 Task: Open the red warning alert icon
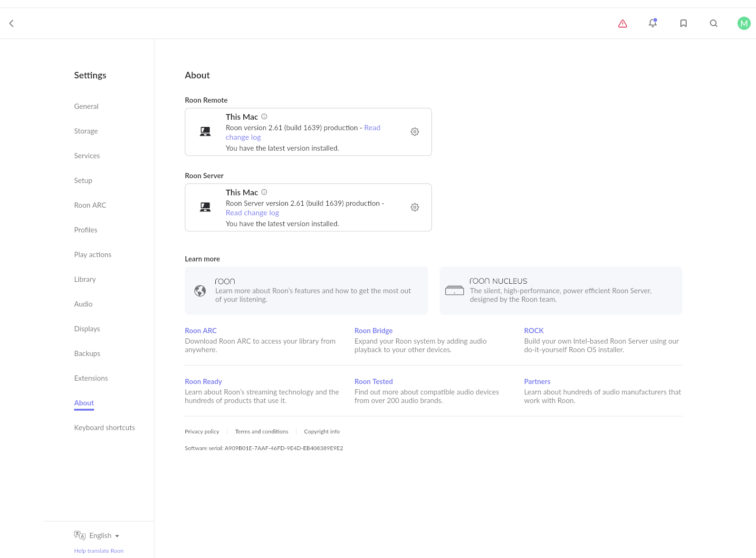click(622, 23)
